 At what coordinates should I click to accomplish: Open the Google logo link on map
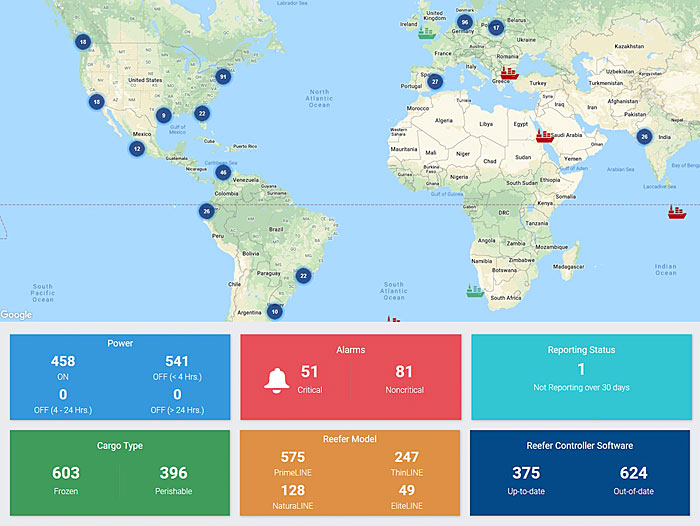[17, 314]
